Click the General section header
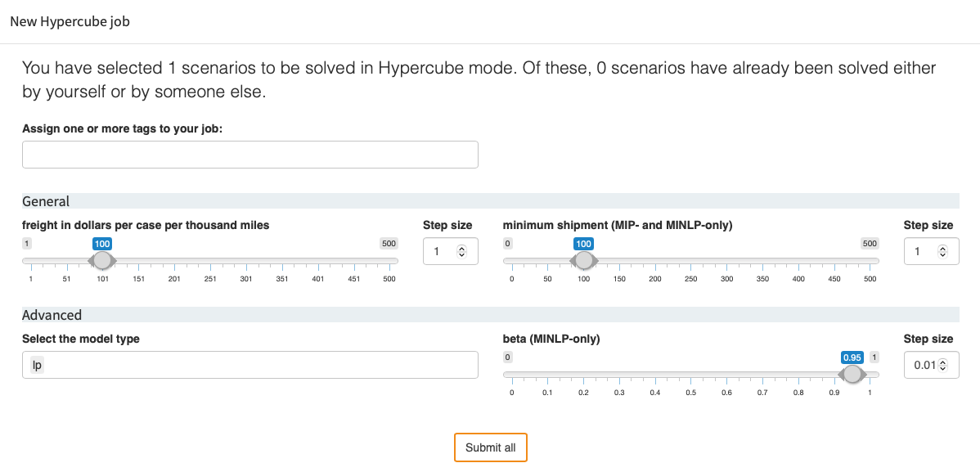The height and width of the screenshot is (472, 980). [x=46, y=200]
